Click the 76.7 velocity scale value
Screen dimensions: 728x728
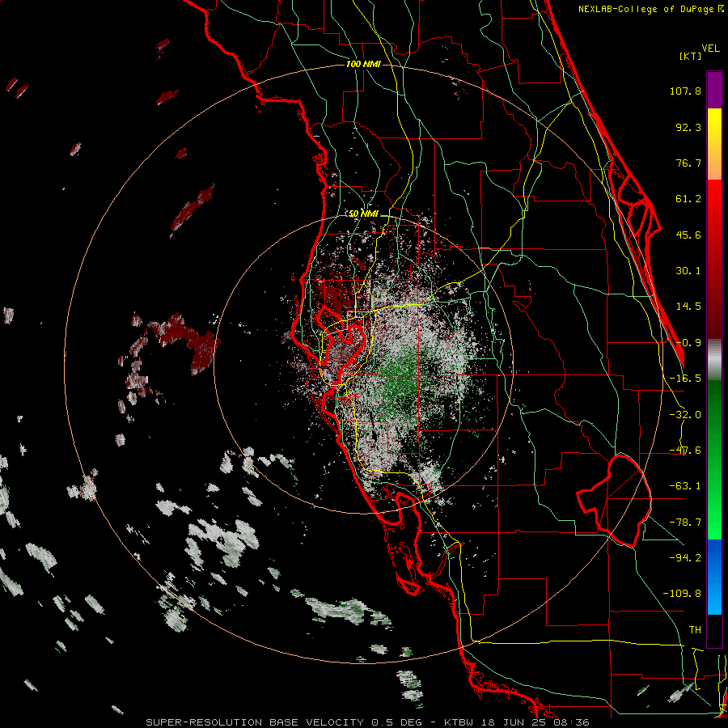pyautogui.click(x=688, y=163)
